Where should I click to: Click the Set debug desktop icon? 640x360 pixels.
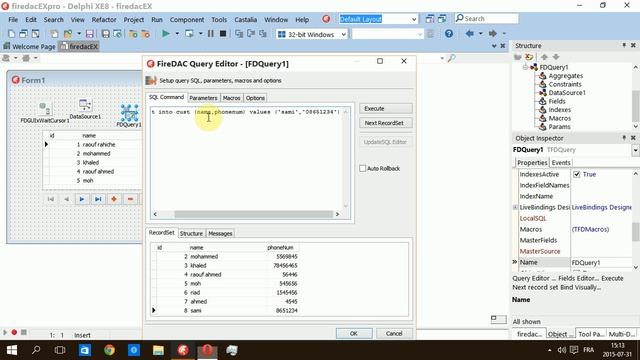pyautogui.click(x=442, y=19)
